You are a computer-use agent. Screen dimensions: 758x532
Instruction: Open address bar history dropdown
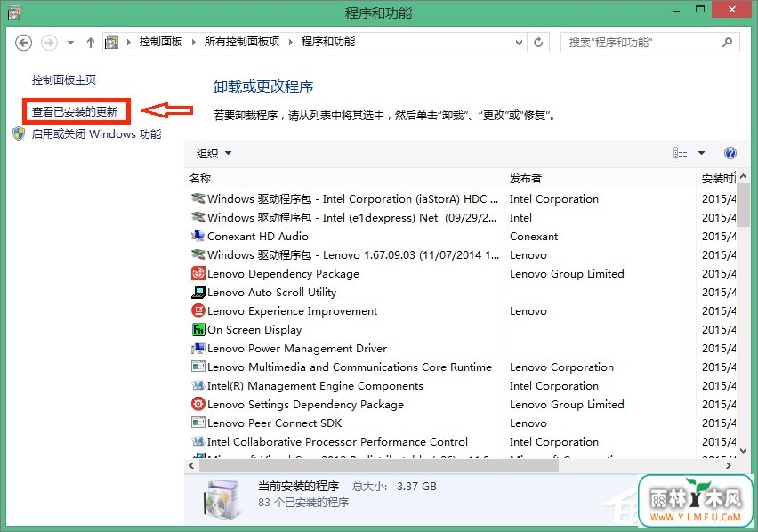click(x=519, y=43)
